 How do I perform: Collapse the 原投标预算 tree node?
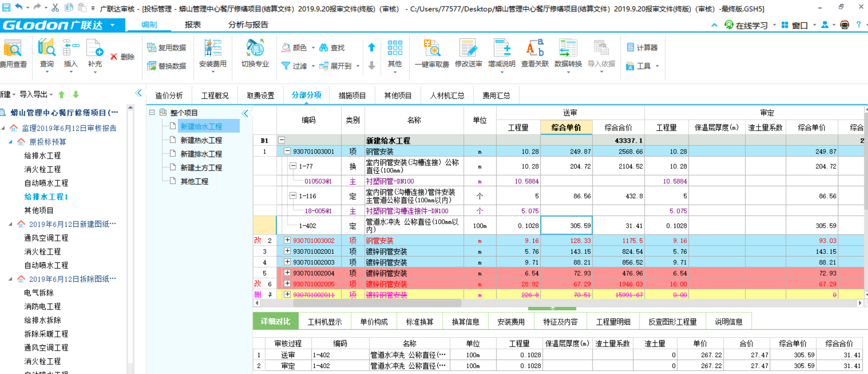[11, 142]
